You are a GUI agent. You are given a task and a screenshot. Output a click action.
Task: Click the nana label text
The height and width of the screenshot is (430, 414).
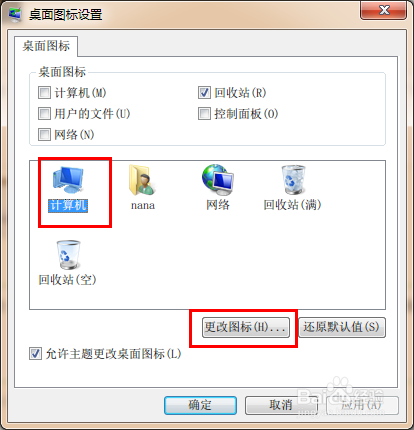[143, 205]
